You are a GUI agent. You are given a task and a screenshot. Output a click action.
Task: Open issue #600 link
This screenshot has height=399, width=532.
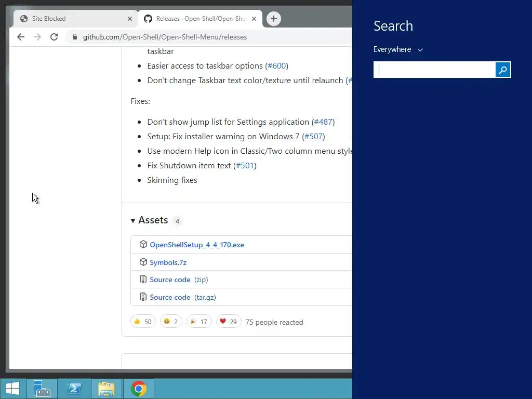click(x=276, y=66)
